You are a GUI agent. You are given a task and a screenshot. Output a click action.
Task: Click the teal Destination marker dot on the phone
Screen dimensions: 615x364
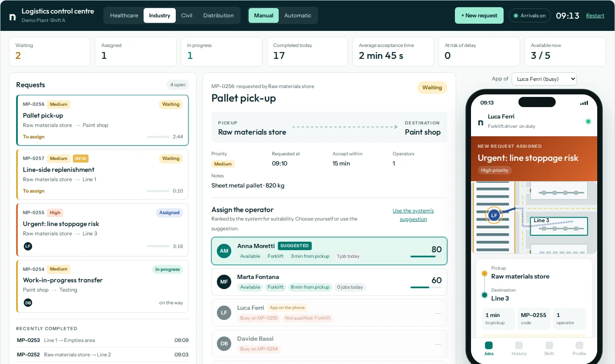pos(485,295)
